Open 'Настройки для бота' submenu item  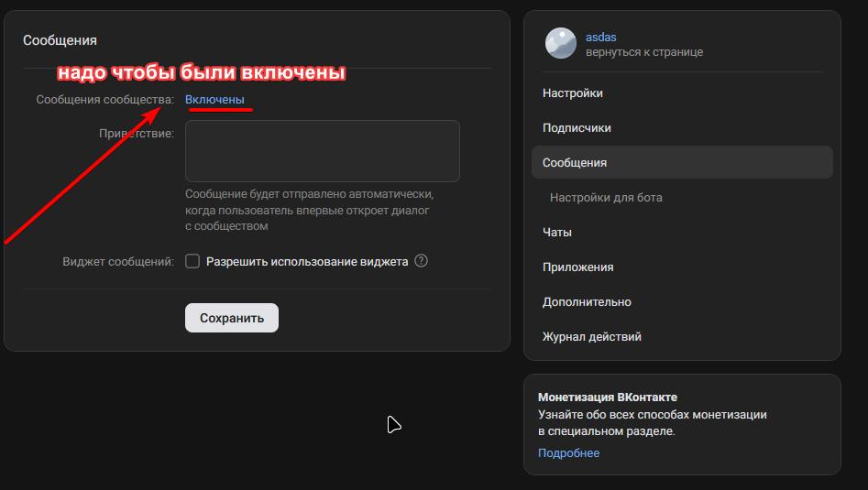[606, 198]
